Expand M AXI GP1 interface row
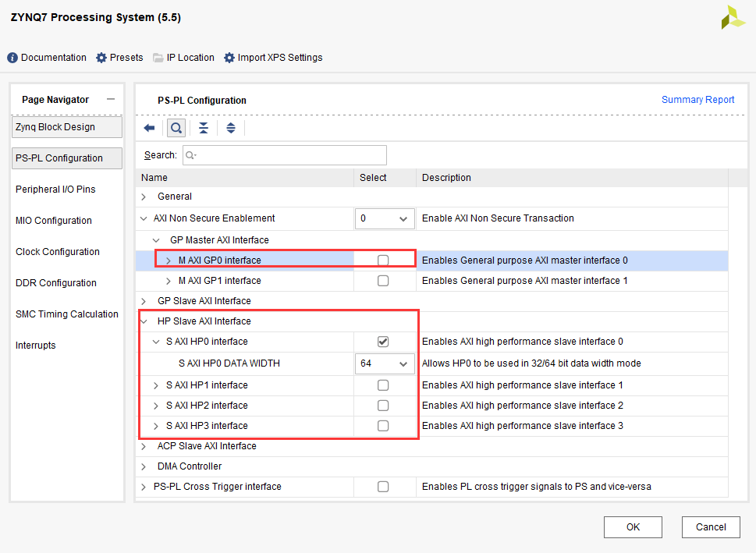756x553 pixels. click(168, 281)
